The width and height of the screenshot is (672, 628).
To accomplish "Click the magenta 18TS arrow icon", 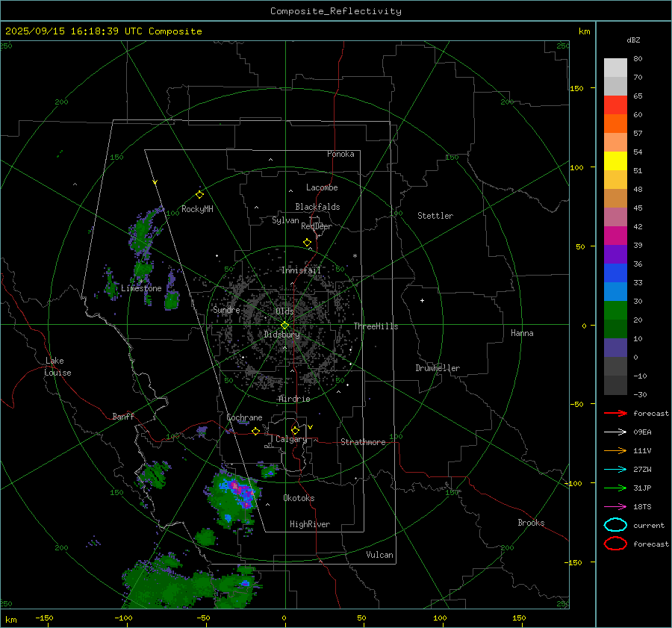I will click(615, 507).
